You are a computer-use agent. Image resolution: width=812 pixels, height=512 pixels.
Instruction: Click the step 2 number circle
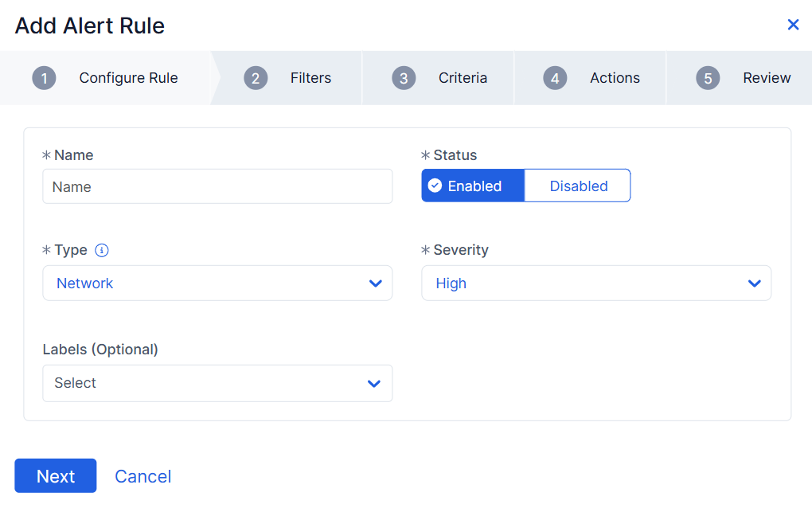[256, 78]
